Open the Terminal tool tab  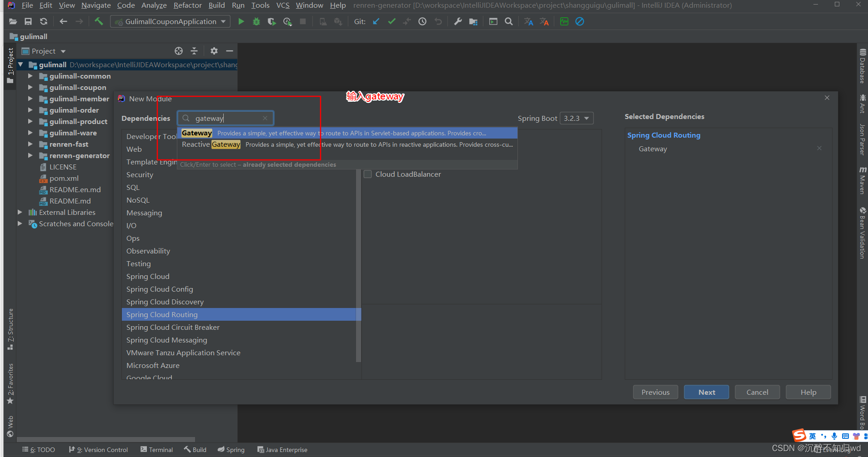[x=157, y=450]
